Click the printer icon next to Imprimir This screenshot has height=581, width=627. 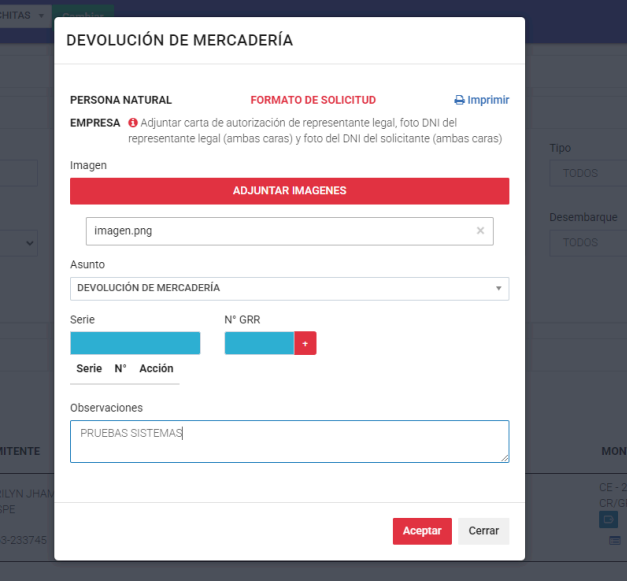click(x=459, y=100)
